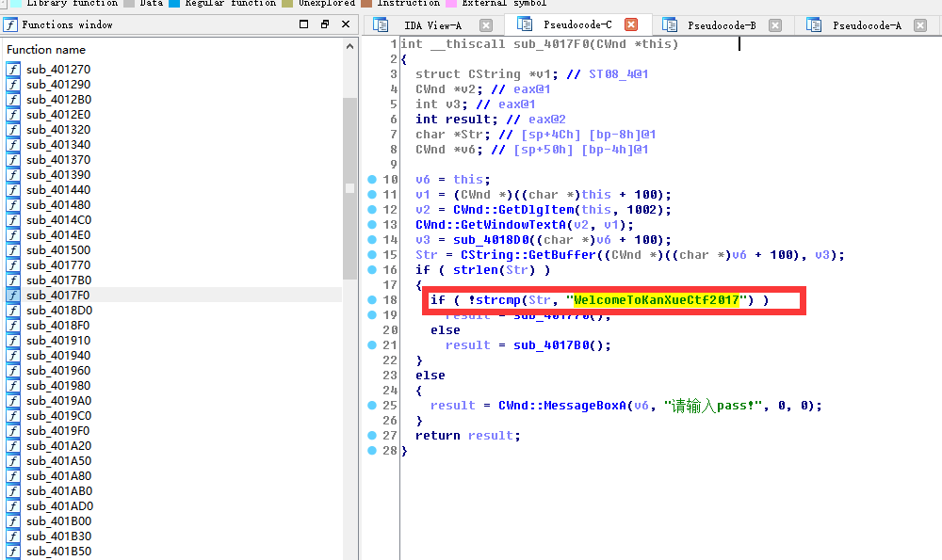Toggle breakpoint dot on line 25

[x=372, y=405]
